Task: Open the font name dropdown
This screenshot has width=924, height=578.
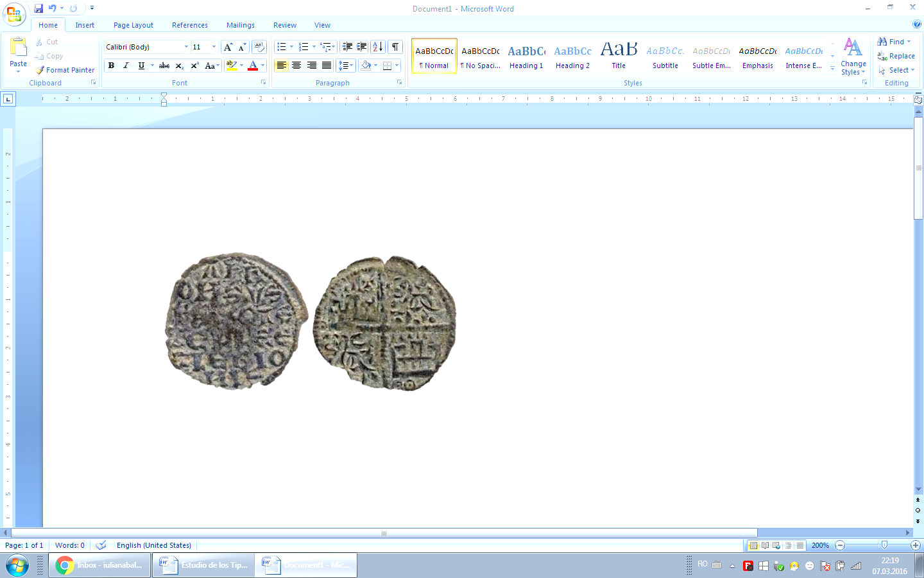Action: [186, 47]
